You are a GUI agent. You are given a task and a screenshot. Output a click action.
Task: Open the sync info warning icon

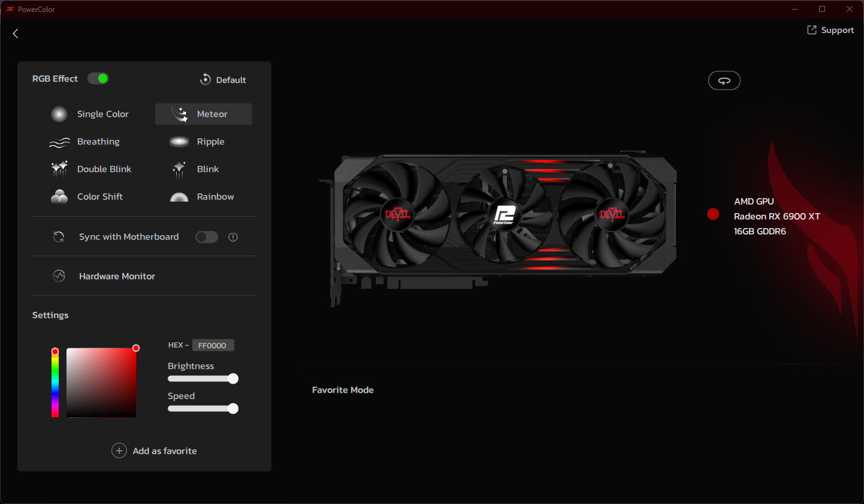tap(233, 237)
